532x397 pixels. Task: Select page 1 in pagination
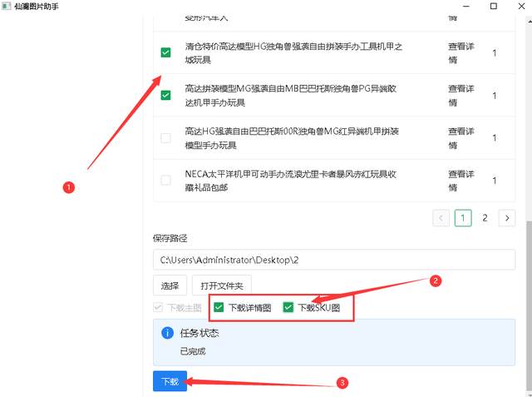463,218
